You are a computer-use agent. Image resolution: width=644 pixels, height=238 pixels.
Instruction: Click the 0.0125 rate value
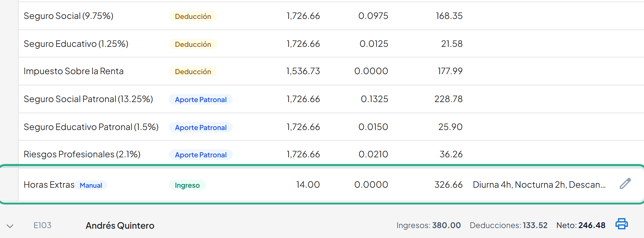click(374, 44)
